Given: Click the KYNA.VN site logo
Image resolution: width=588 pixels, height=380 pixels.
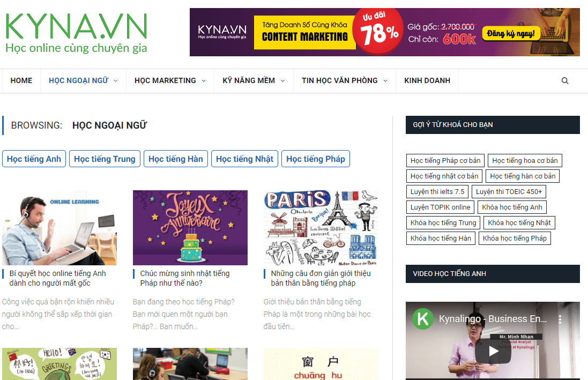Looking at the screenshot, I should 76,33.
